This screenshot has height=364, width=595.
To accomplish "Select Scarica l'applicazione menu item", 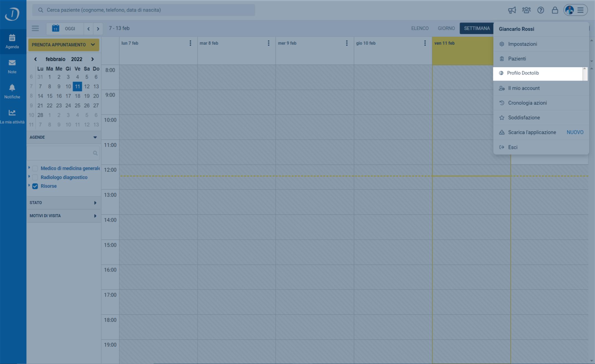I will [541, 132].
